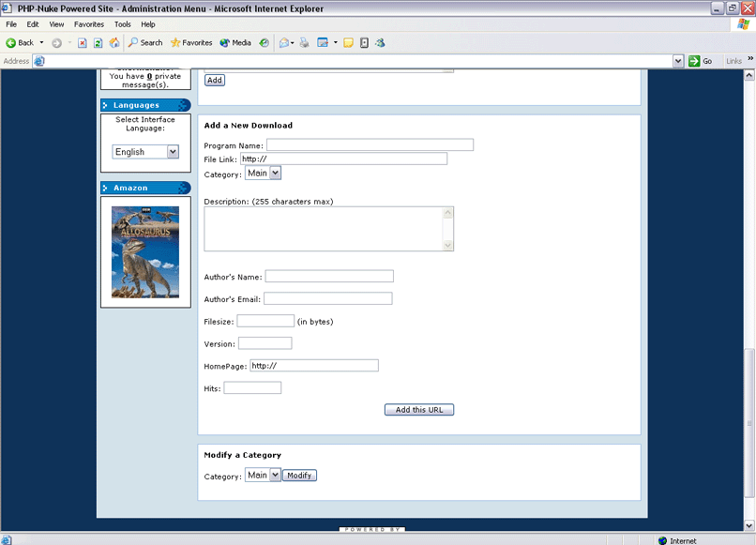Click the Back navigation button
The height and width of the screenshot is (545, 756).
coord(21,42)
